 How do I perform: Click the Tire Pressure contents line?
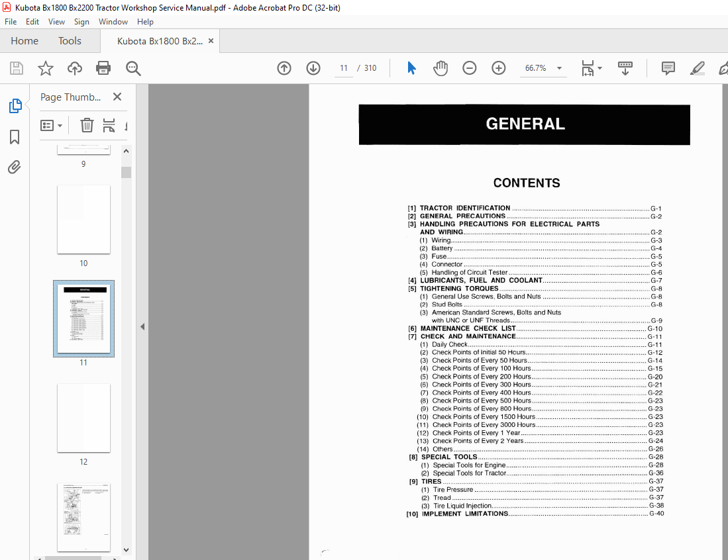[543, 489]
